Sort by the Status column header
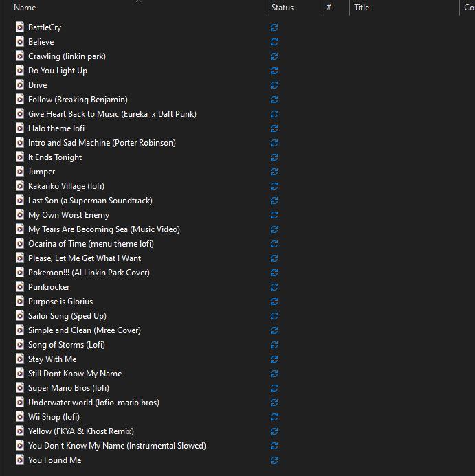 pos(283,8)
